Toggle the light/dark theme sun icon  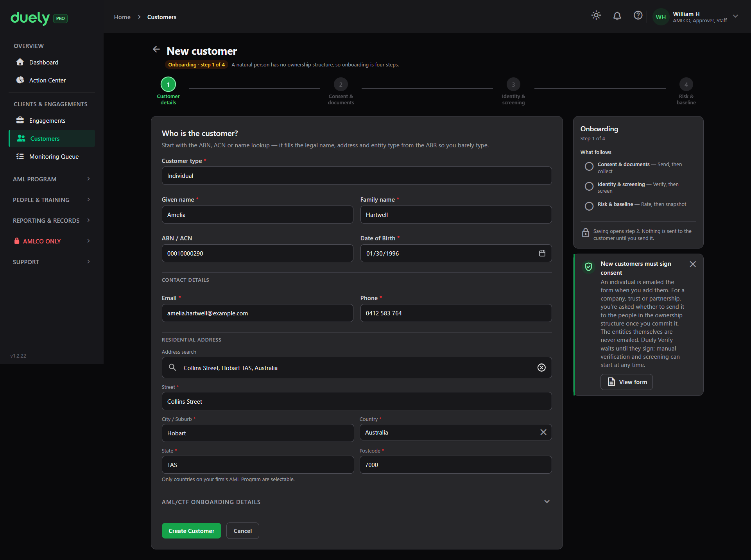(x=596, y=15)
